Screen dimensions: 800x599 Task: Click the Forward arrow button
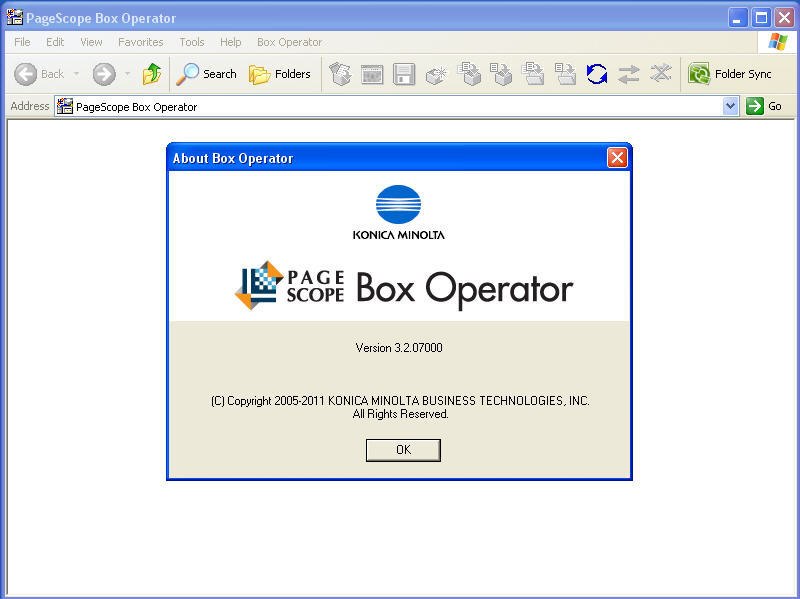click(104, 74)
